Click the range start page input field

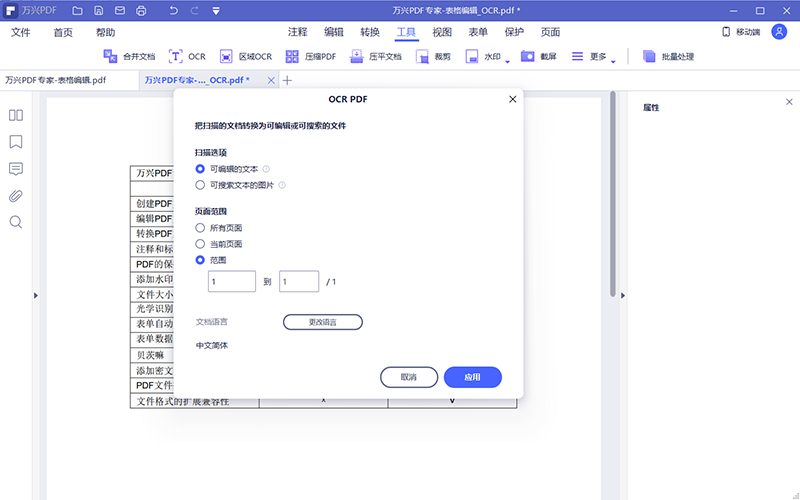point(232,282)
